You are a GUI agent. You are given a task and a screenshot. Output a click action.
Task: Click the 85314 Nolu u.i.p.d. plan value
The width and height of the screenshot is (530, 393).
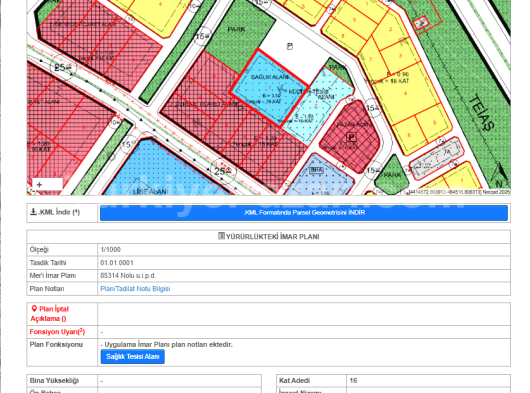point(128,275)
